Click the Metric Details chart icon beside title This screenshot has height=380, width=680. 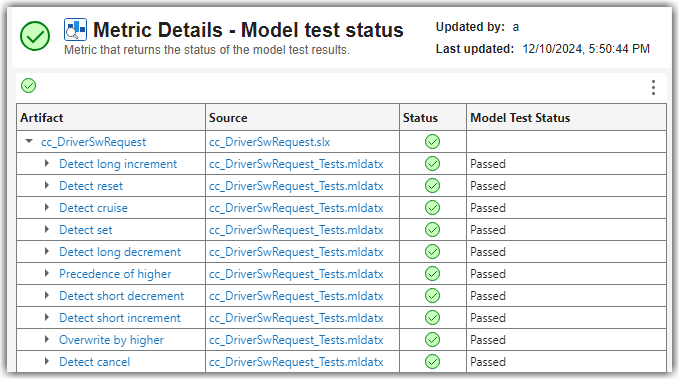tap(75, 29)
